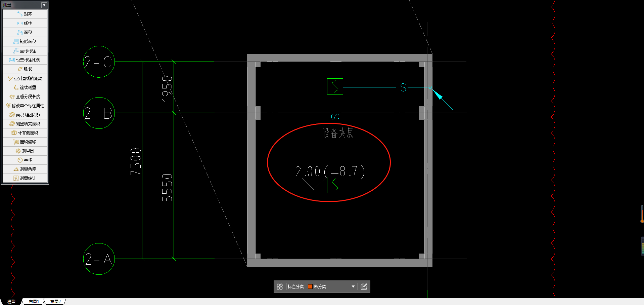Choose the 矩形面积 rectangle area tool

coord(25,41)
